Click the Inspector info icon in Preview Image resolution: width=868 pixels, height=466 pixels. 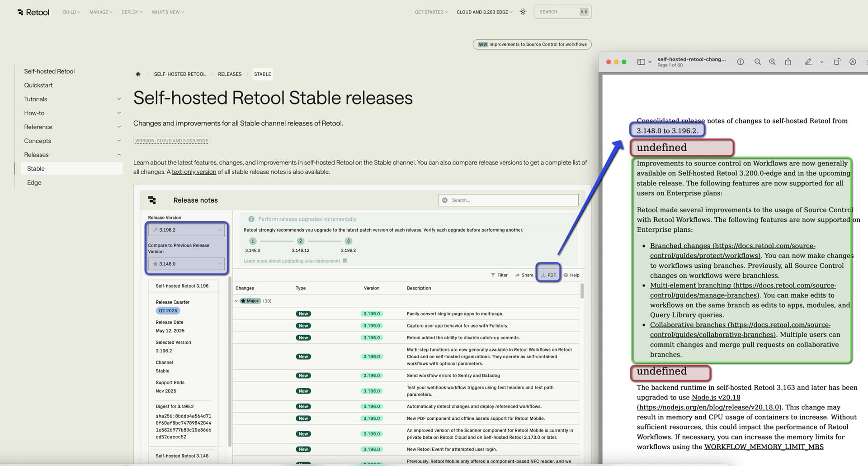(x=741, y=62)
